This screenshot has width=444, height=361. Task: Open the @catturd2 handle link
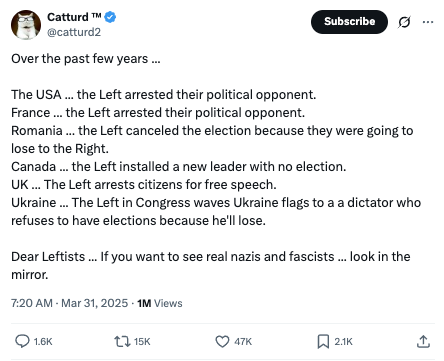point(74,32)
